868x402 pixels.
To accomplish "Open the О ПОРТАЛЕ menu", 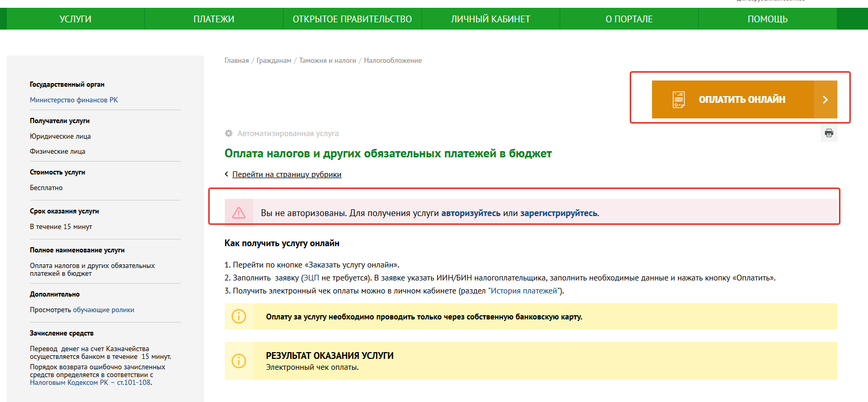I will [629, 19].
